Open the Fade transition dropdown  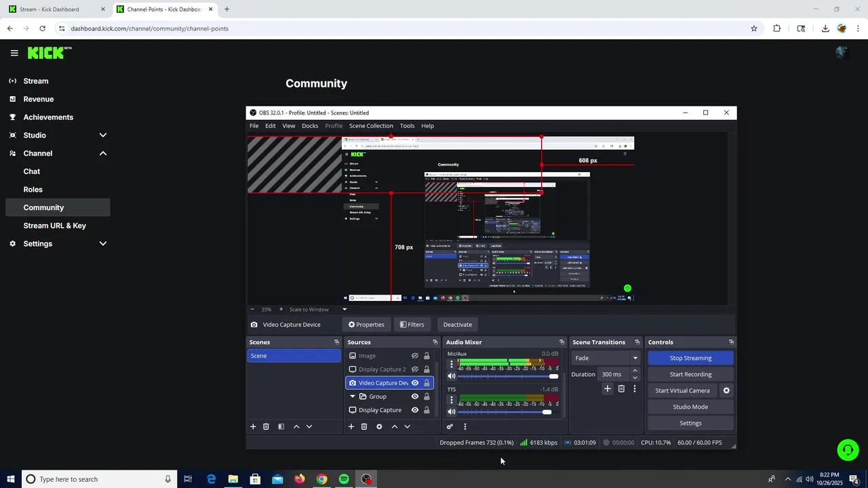606,358
